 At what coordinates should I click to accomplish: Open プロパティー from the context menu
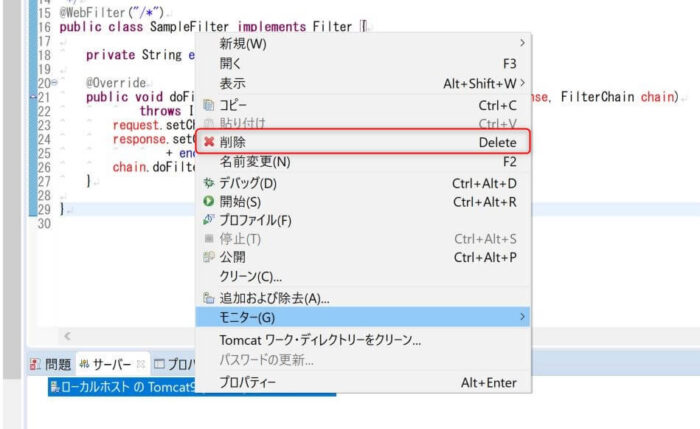362,383
